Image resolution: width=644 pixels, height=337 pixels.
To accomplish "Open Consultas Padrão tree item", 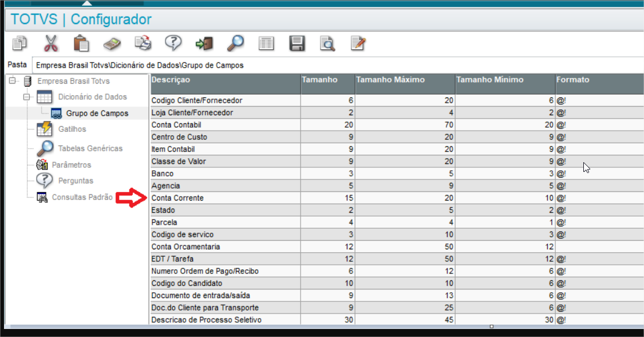I will [x=82, y=197].
